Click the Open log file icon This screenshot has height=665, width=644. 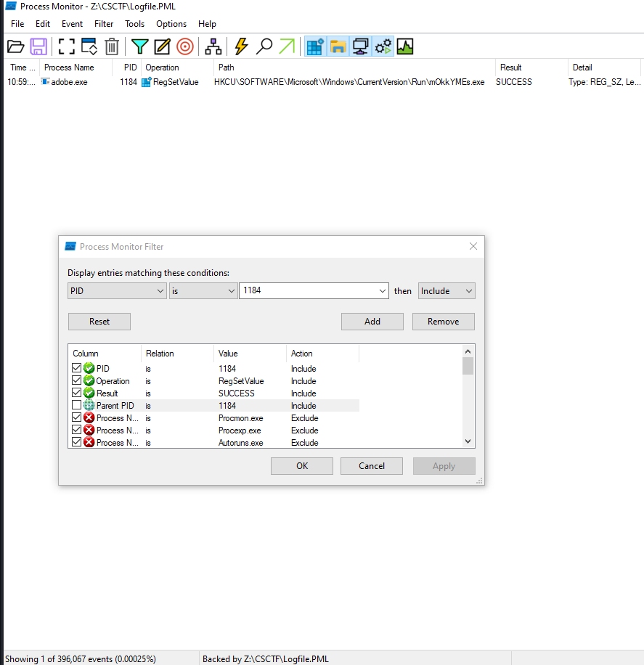coord(15,47)
